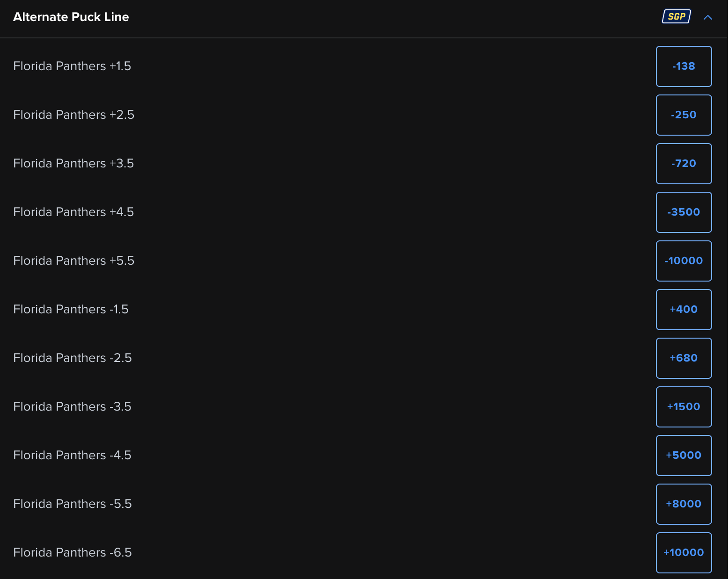Pick the +680 odds button
Screen dimensions: 728x579
pos(684,358)
